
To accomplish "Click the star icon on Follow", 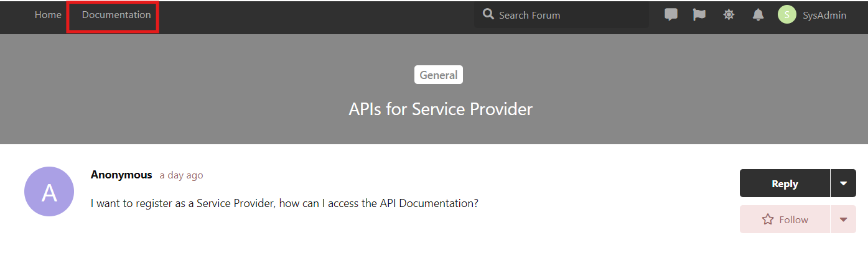I will (x=768, y=219).
